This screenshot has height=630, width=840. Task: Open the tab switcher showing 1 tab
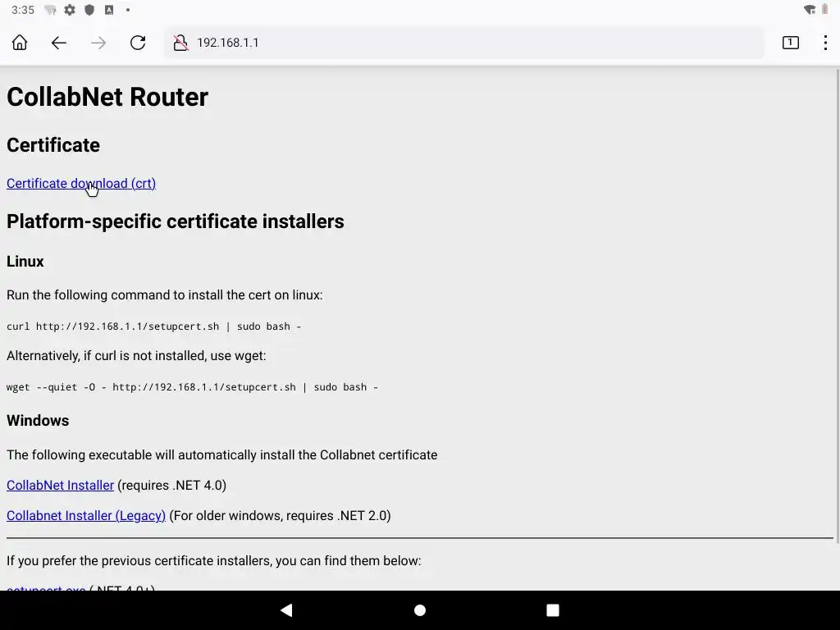tap(790, 43)
